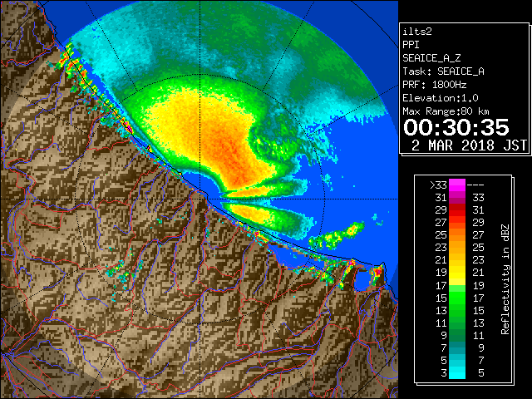Click the radar origin where crosshair lines meet
Screen dimensions: 532x399
tap(199, 199)
